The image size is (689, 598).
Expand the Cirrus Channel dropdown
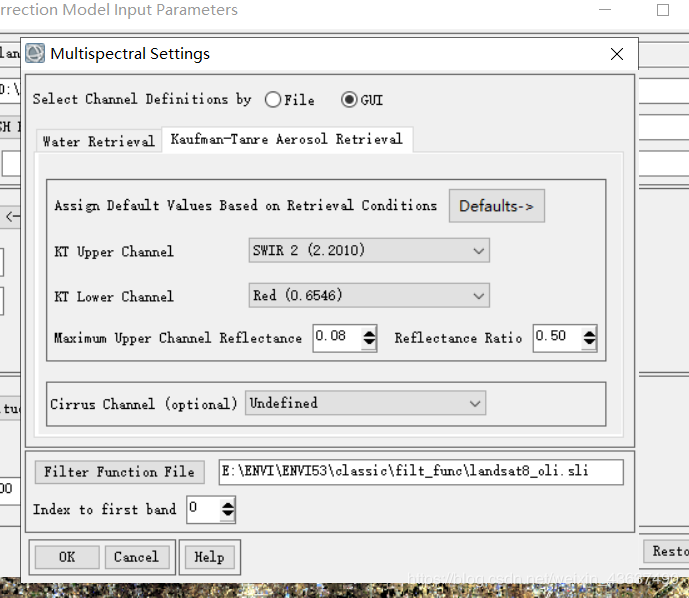pos(366,403)
